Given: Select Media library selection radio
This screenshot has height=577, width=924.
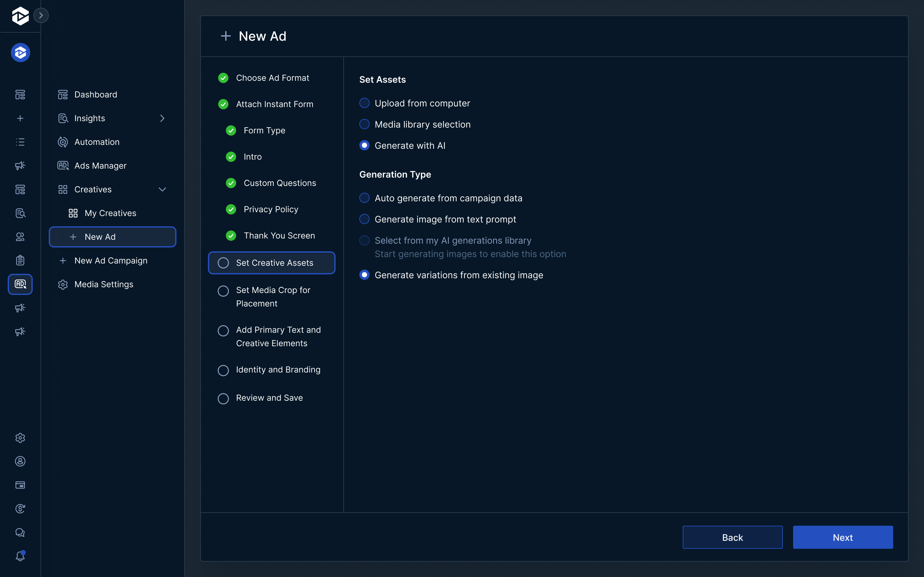Looking at the screenshot, I should click(364, 124).
